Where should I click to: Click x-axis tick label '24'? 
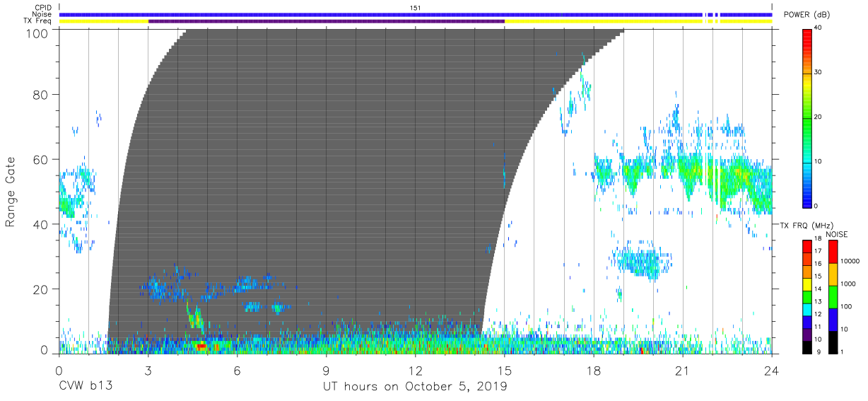pos(772,370)
